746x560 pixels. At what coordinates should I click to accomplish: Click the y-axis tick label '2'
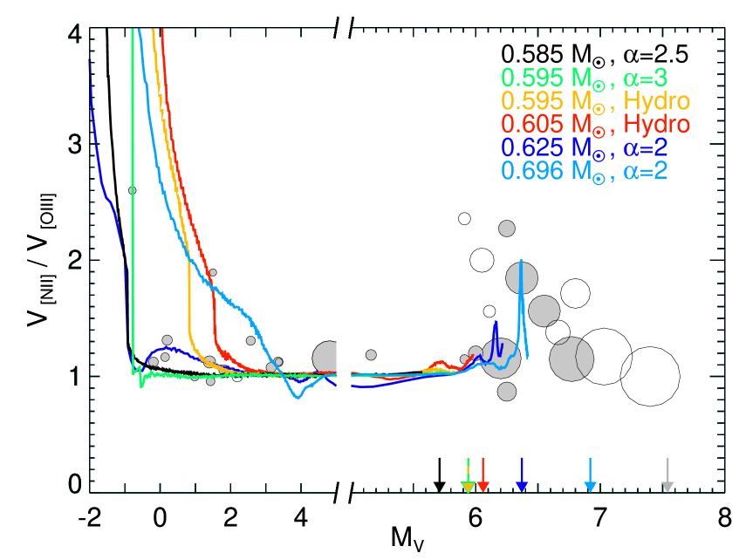[x=75, y=260]
